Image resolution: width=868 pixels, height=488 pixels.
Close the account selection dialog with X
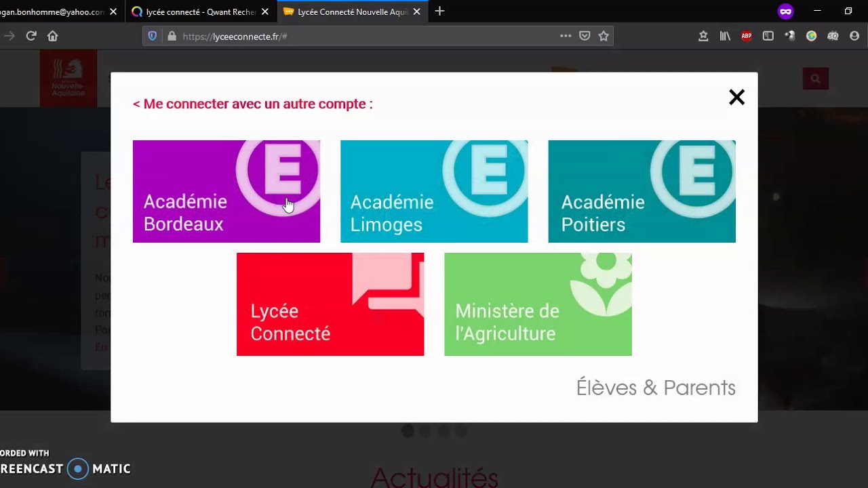(x=736, y=98)
